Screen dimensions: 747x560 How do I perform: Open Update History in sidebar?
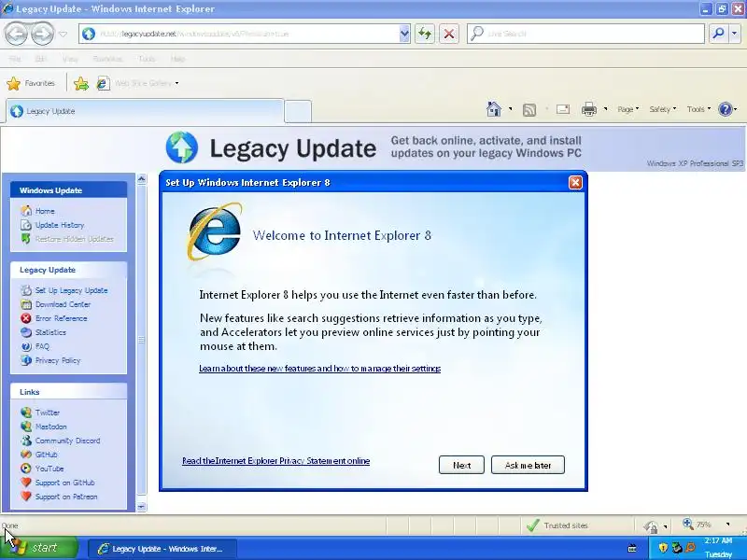pos(60,225)
